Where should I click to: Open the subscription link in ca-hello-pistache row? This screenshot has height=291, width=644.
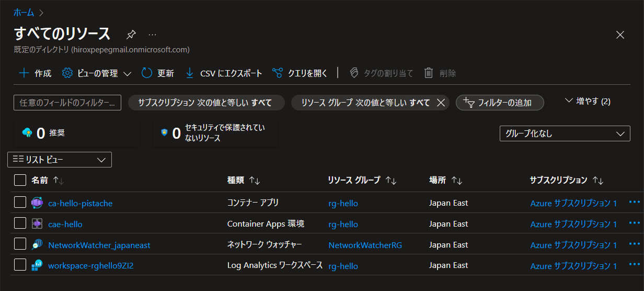coord(573,203)
